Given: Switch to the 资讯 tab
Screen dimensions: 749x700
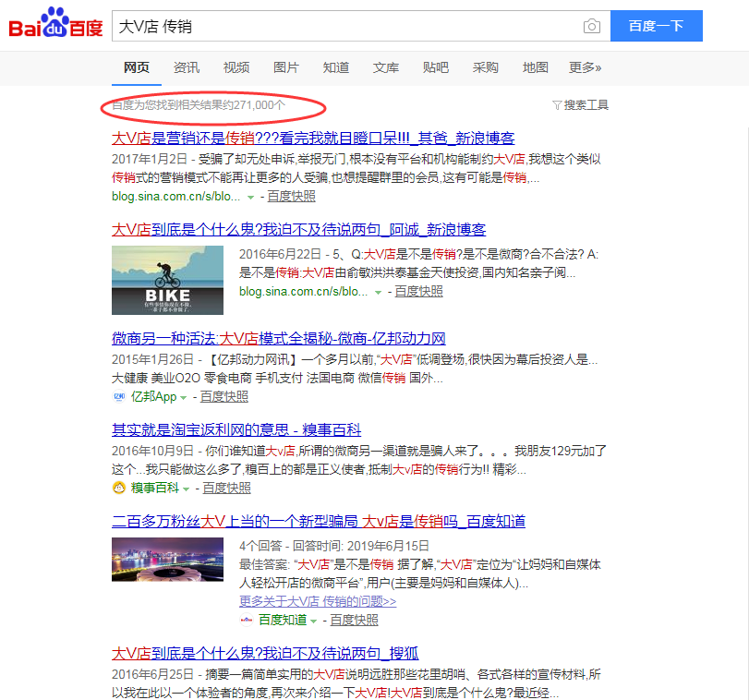Looking at the screenshot, I should [187, 67].
